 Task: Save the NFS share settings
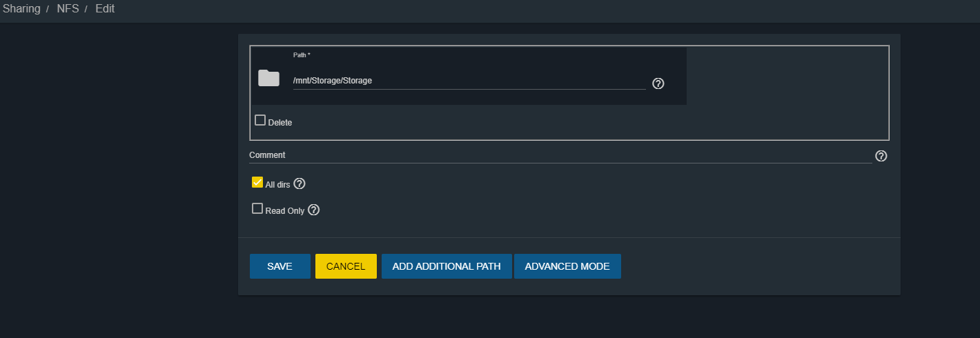(x=280, y=266)
